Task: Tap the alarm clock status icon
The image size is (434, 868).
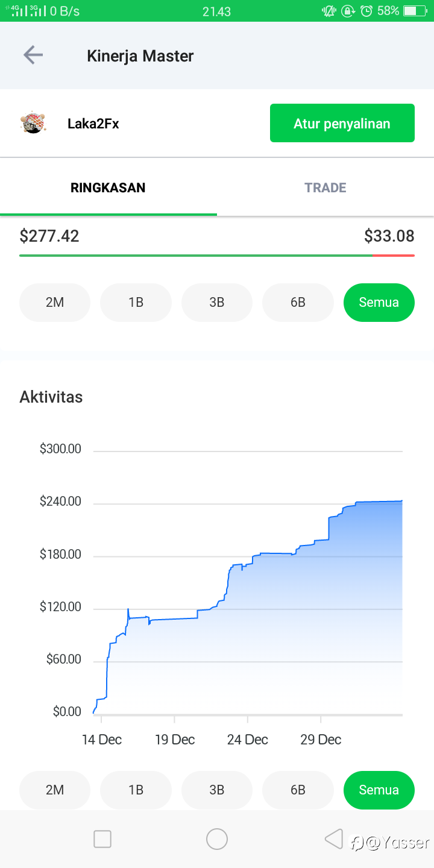Action: click(366, 11)
